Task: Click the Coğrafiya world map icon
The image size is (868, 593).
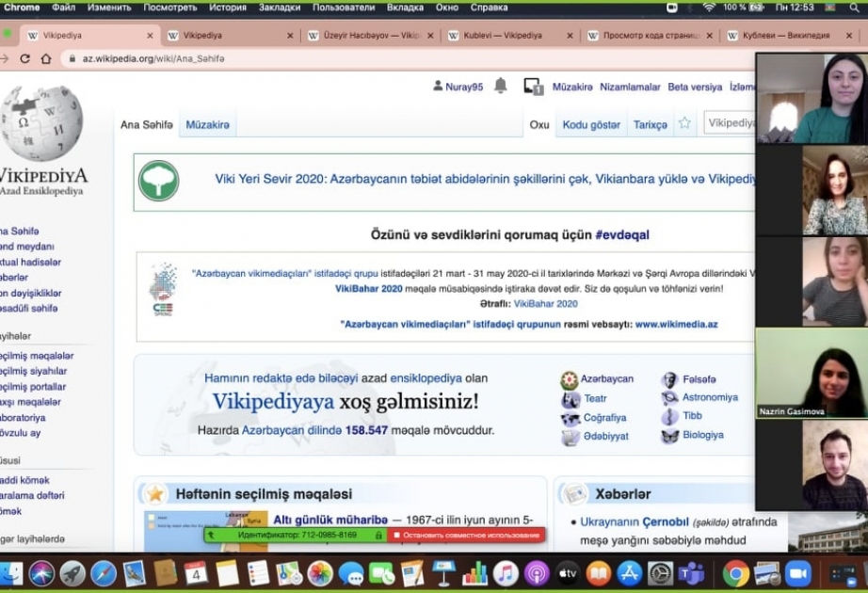Action: pyautogui.click(x=571, y=419)
